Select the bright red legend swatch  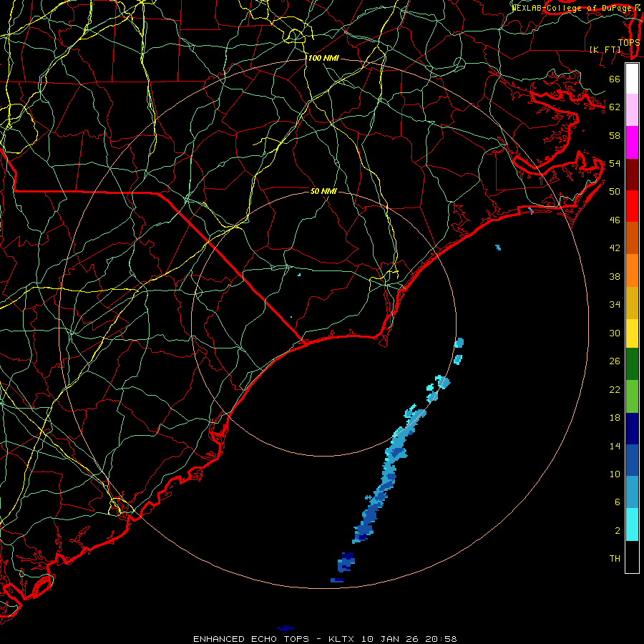[632, 206]
